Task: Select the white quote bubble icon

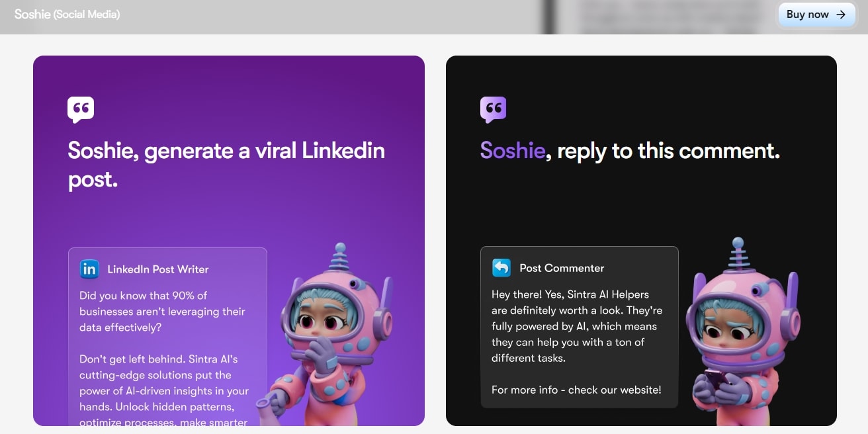Action: pyautogui.click(x=80, y=108)
